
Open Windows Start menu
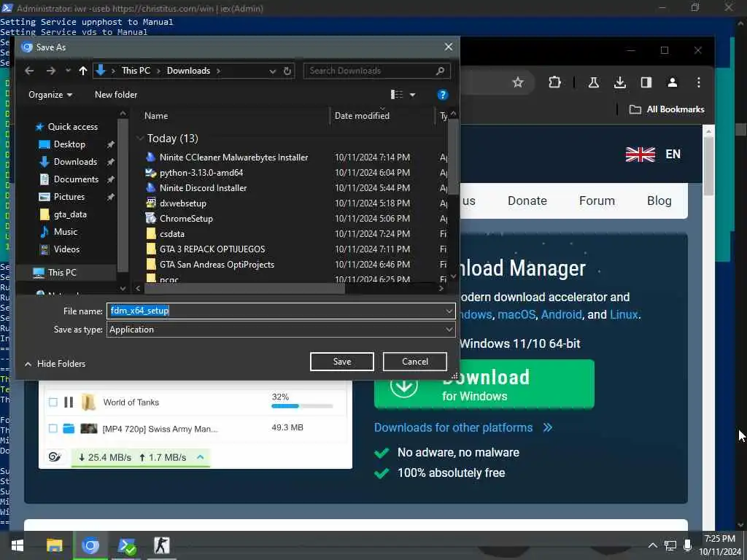[x=18, y=545]
